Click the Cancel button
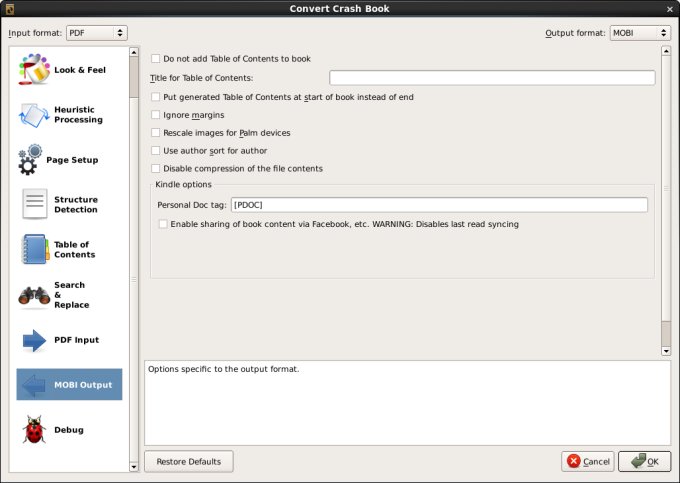Image resolution: width=680 pixels, height=483 pixels. click(x=588, y=462)
